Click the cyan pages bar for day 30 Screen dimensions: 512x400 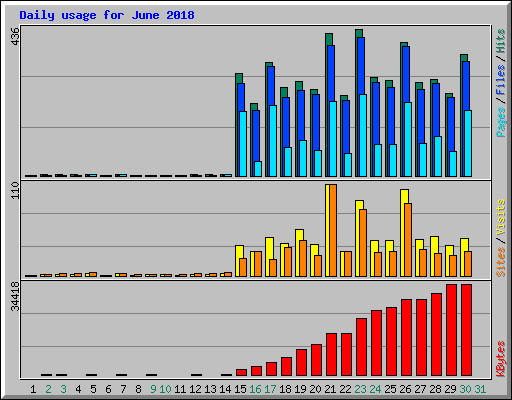coord(468,143)
